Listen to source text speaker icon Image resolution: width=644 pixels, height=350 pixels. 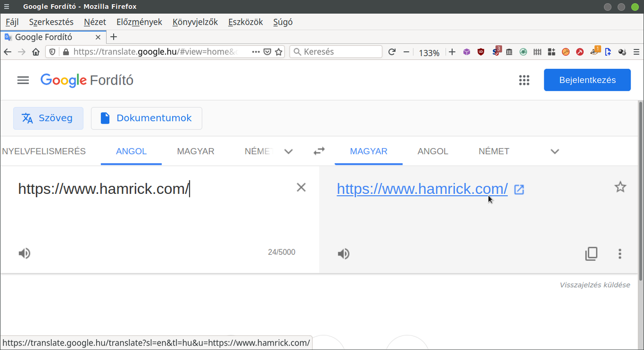click(24, 253)
